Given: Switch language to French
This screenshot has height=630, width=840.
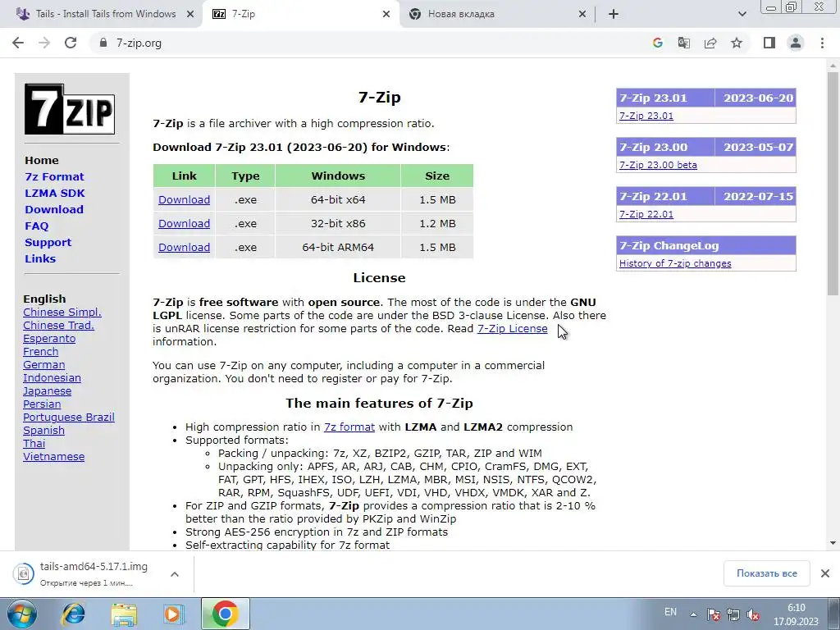Looking at the screenshot, I should pos(41,351).
